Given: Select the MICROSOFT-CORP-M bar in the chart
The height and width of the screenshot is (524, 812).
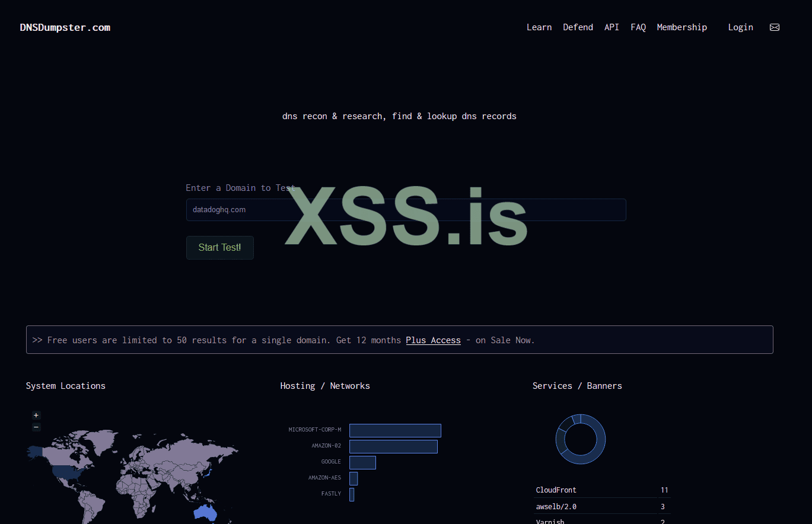Looking at the screenshot, I should coord(395,430).
